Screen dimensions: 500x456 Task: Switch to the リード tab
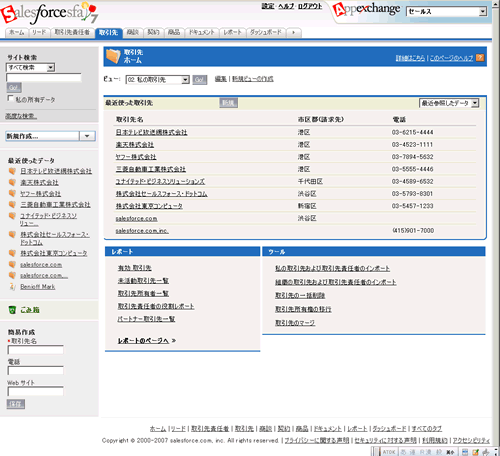coord(39,32)
